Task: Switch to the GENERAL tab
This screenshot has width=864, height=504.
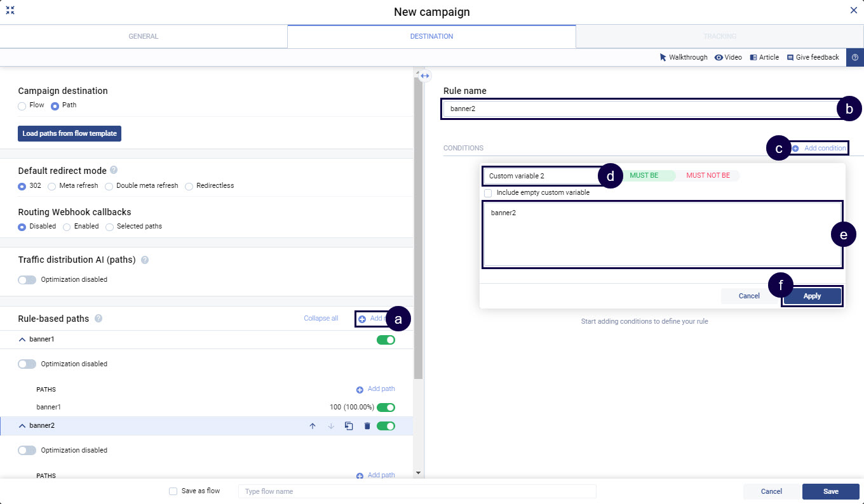Action: click(x=144, y=36)
